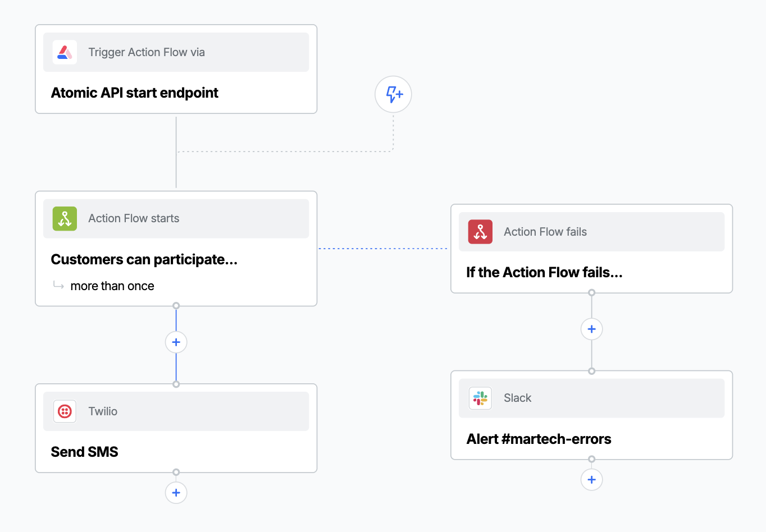Add step below the Alert #martech-errors card
This screenshot has height=532, width=766.
591,480
